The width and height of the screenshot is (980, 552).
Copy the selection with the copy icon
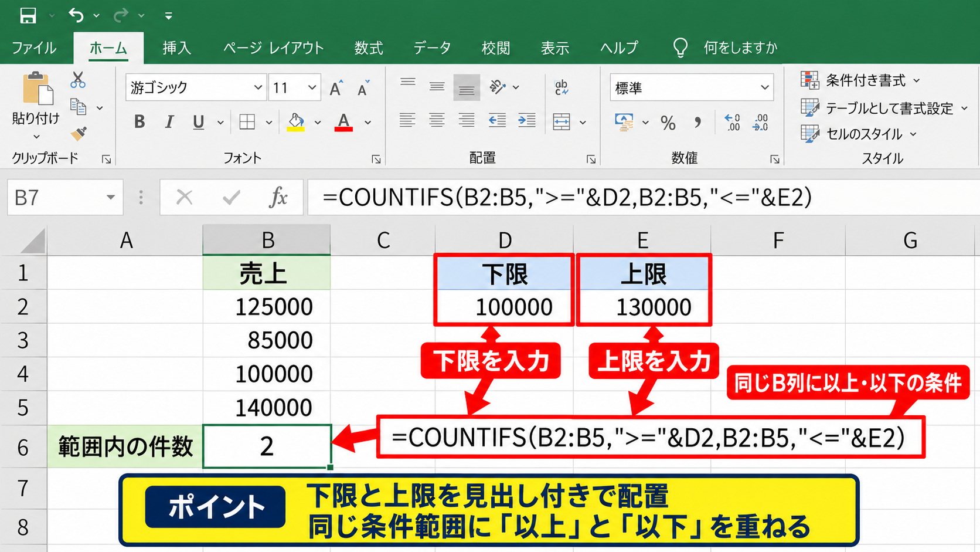tap(78, 107)
